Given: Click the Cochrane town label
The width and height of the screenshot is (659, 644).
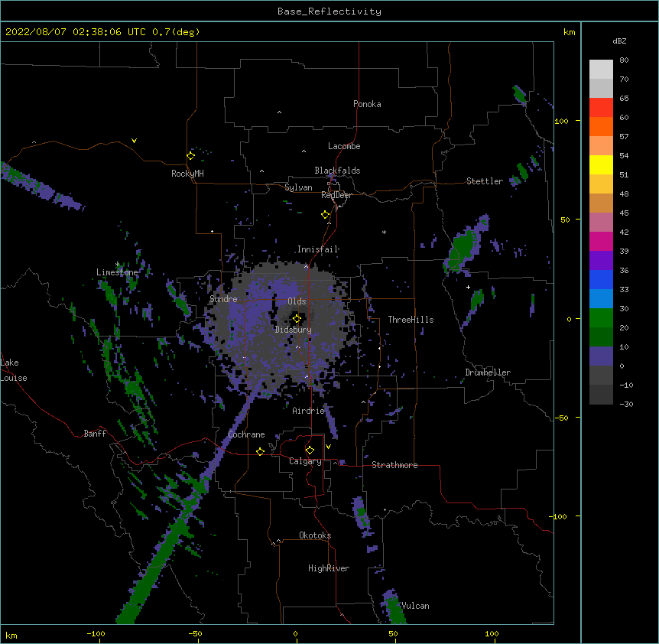Looking at the screenshot, I should pyautogui.click(x=246, y=434).
